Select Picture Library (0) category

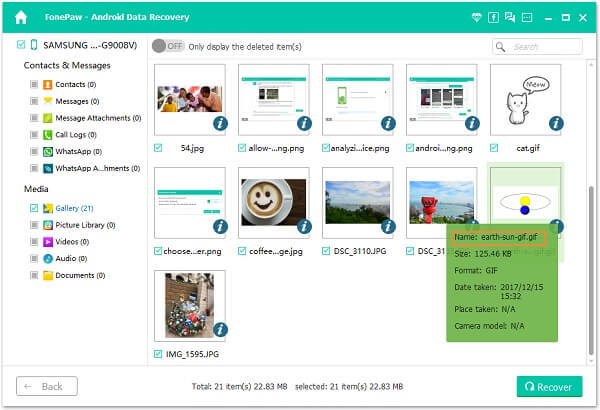[85, 225]
